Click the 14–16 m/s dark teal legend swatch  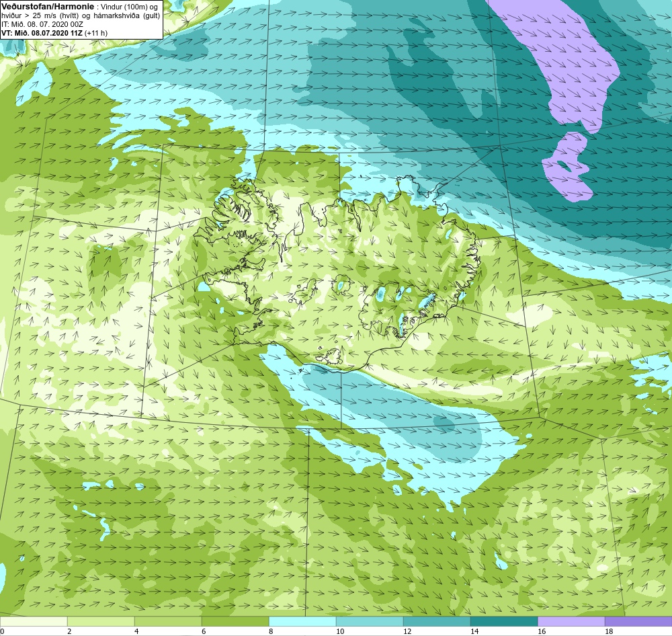(x=504, y=621)
